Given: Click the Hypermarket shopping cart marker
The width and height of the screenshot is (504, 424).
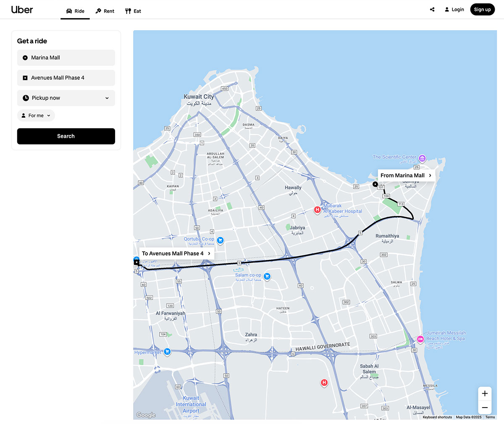Looking at the screenshot, I should pyautogui.click(x=167, y=351).
